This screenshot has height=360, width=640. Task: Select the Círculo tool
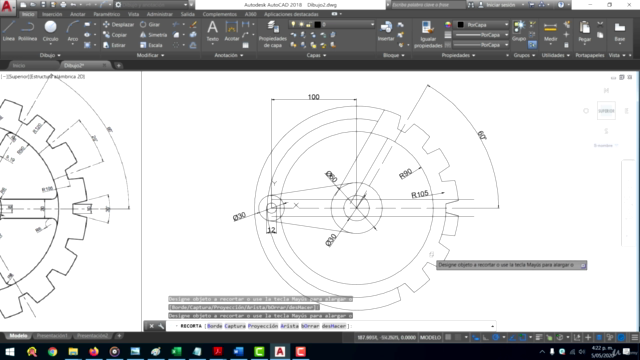pos(51,31)
